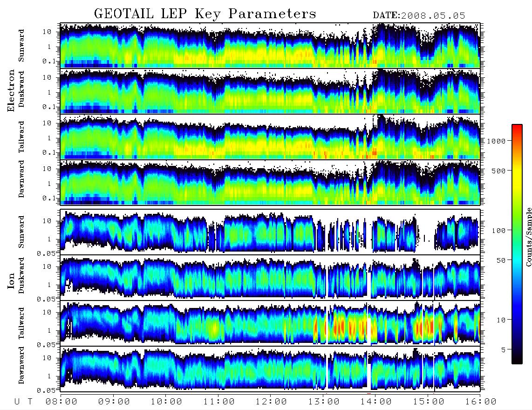Screen dimensions: 532x410
Task: Select the '10:00' time tick label
Action: coord(166,402)
